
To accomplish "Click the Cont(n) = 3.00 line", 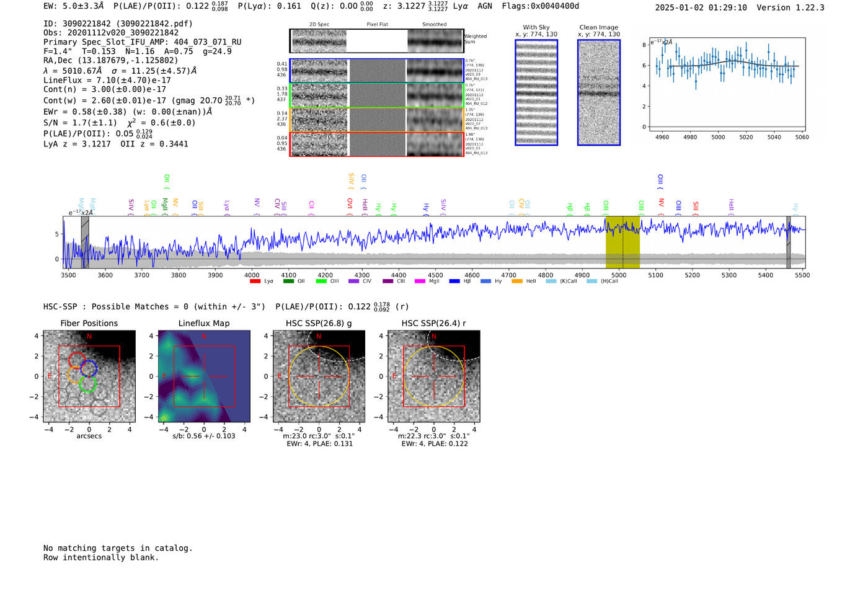I will [105, 89].
